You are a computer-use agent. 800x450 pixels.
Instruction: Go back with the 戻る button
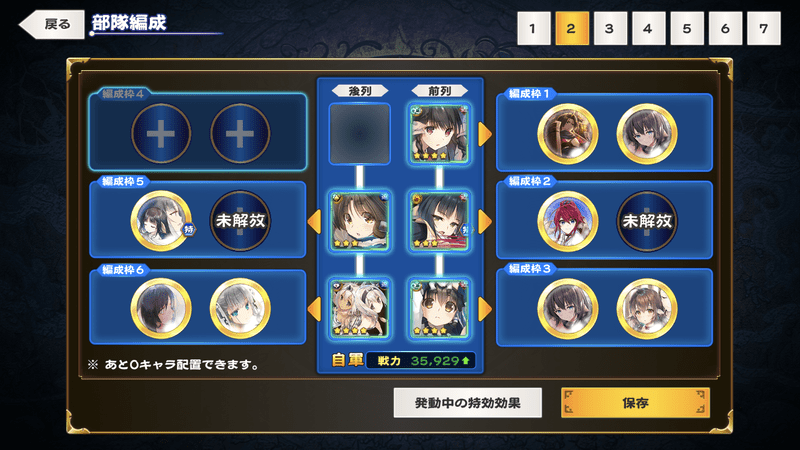(x=52, y=24)
